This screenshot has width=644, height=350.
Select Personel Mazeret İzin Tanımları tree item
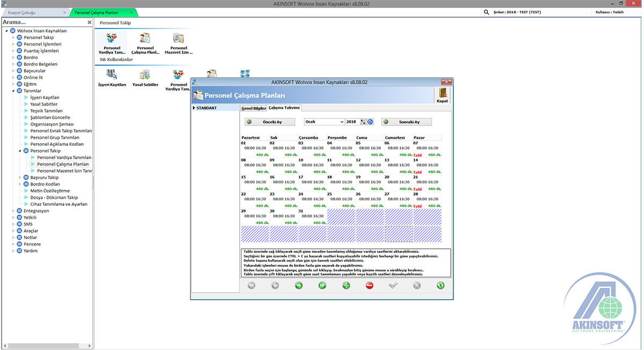(x=64, y=171)
